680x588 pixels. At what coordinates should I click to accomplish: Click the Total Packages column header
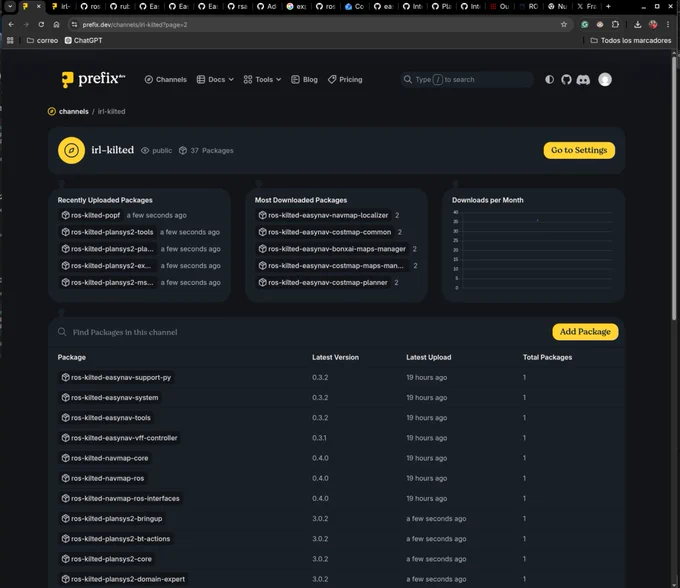click(547, 357)
